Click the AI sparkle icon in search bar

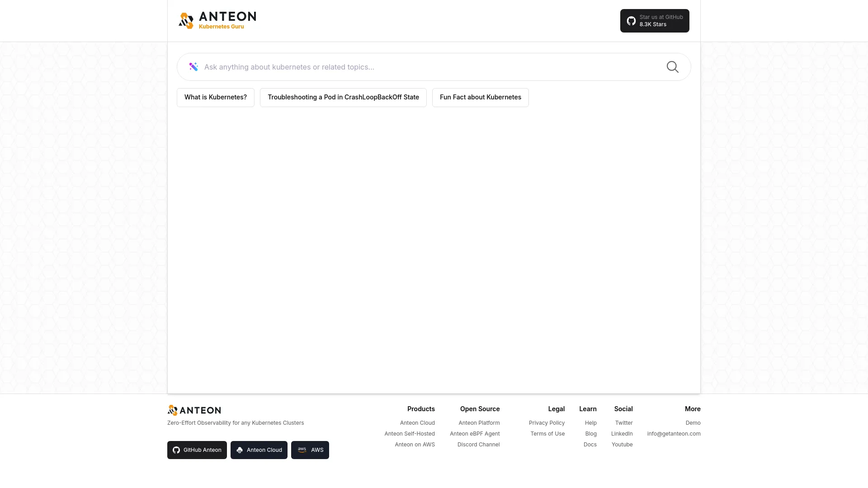(x=193, y=67)
